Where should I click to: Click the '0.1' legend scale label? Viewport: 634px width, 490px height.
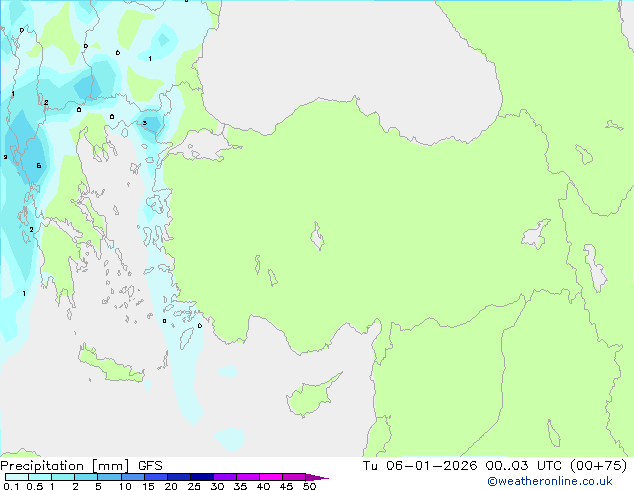pyautogui.click(x=11, y=486)
